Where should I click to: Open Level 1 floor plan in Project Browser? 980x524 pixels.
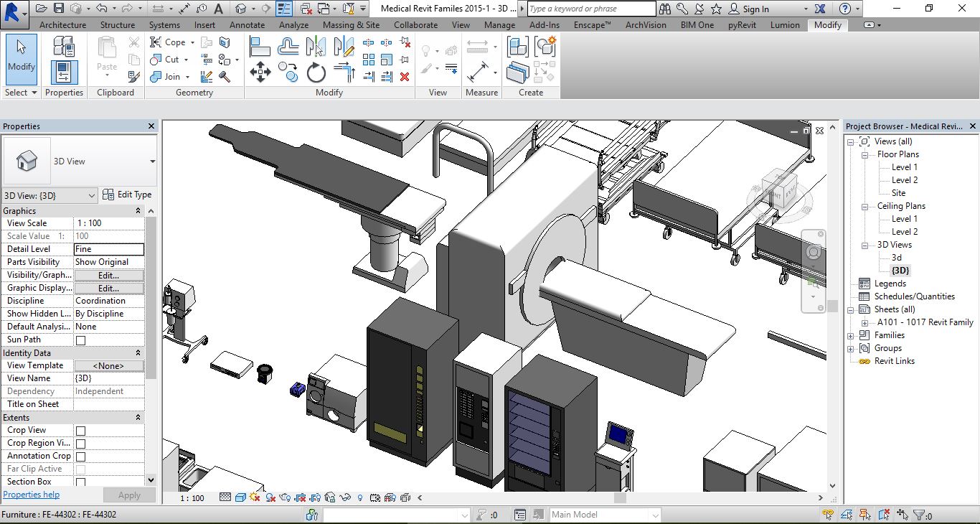click(904, 167)
